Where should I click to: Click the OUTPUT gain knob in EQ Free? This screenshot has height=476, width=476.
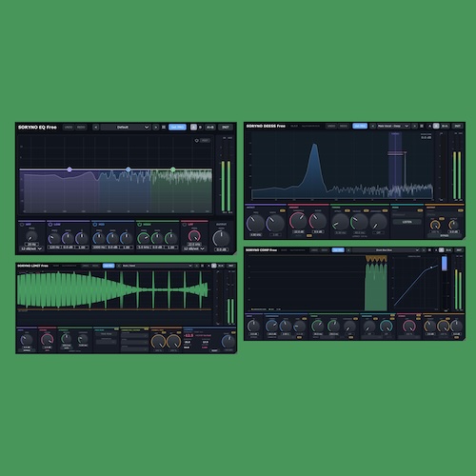[x=221, y=238]
